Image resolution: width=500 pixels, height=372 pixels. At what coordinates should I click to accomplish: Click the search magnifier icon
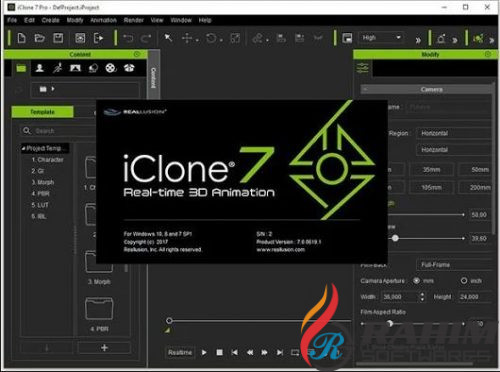pos(27,131)
